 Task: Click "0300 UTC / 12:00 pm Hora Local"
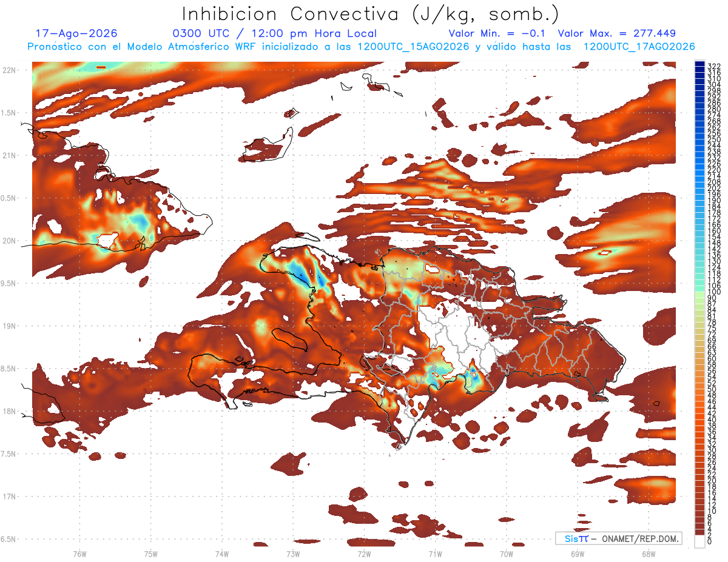275,33
